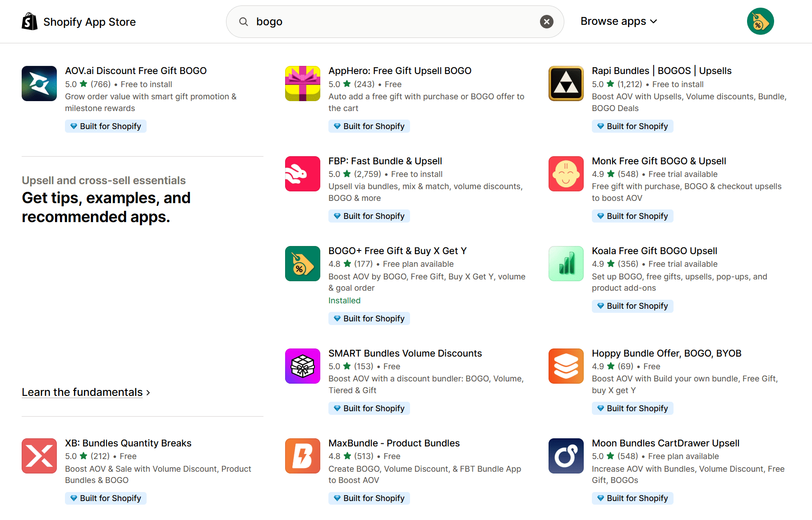812x520 pixels.
Task: Open AppHero: Free Gift Upsell BOGO listing
Action: [x=400, y=71]
